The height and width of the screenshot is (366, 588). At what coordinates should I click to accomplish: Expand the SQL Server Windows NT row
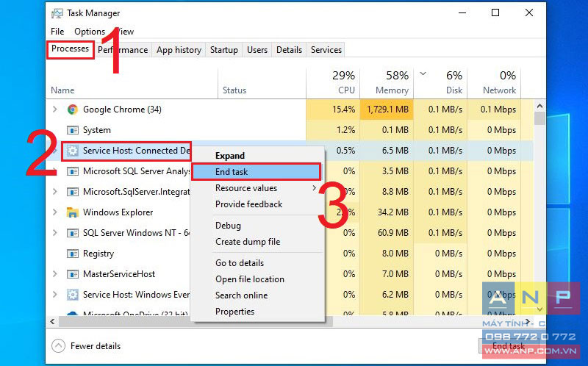point(55,233)
